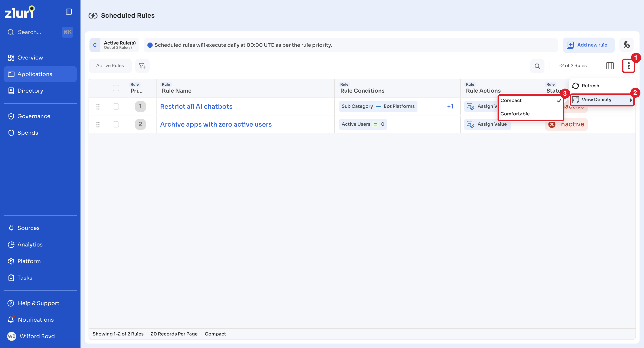Toggle the select-all rules checkbox

[x=116, y=88]
